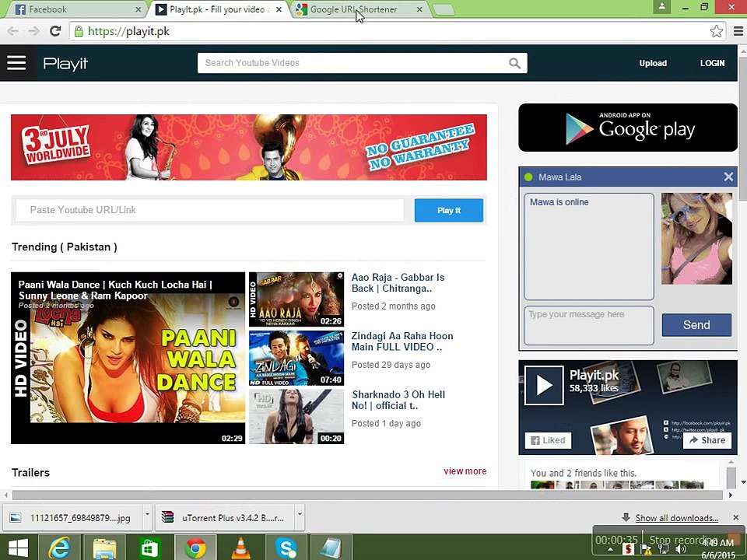Close the Facebook tab

pyautogui.click(x=138, y=9)
